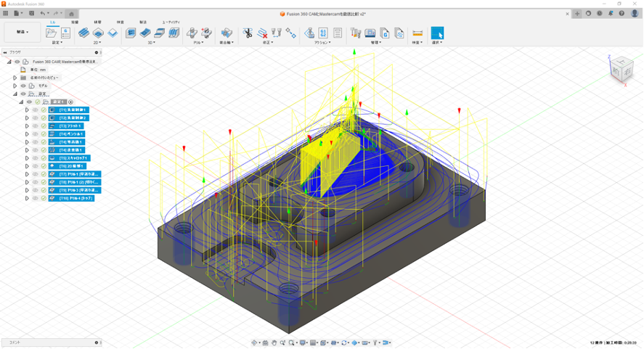Switch to the first Milling ribbon tab

[52, 22]
